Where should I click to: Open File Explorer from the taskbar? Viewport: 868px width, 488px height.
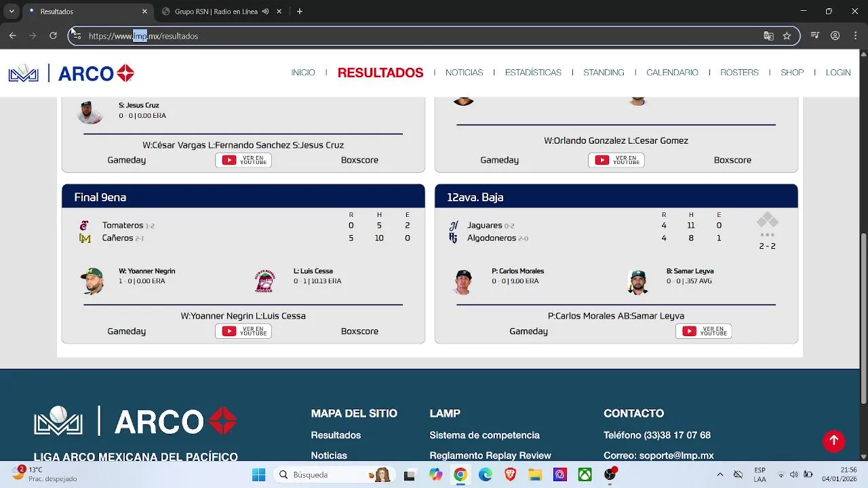click(x=535, y=474)
